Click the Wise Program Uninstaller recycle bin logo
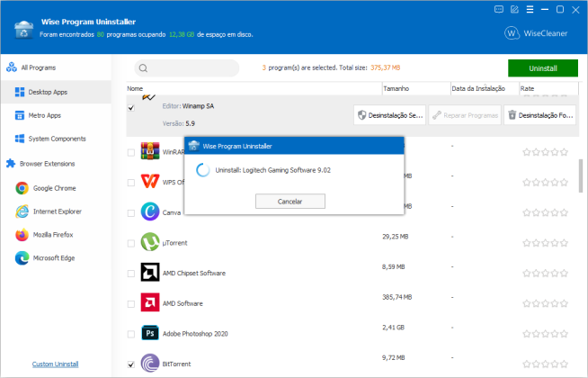The image size is (588, 378). pyautogui.click(x=23, y=31)
